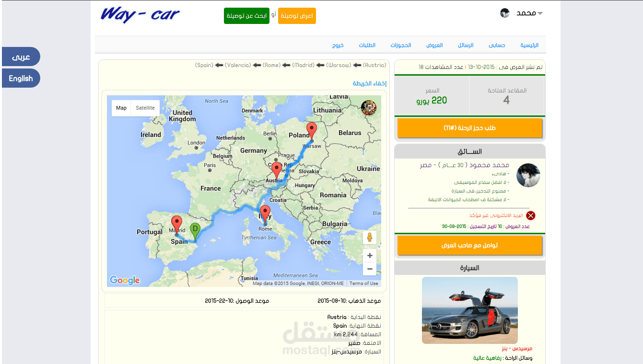This screenshot has height=364, width=643.
Task: Click the map zoom-in plus icon
Action: tap(369, 255)
